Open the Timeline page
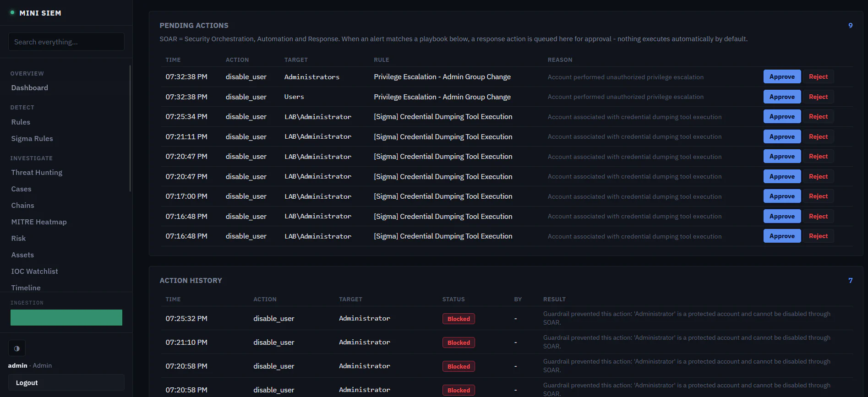 tap(26, 288)
